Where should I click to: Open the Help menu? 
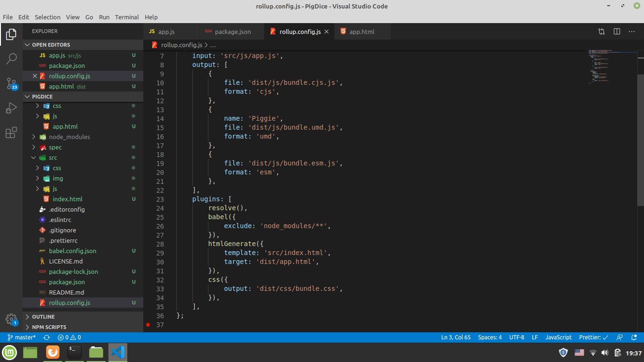click(151, 17)
